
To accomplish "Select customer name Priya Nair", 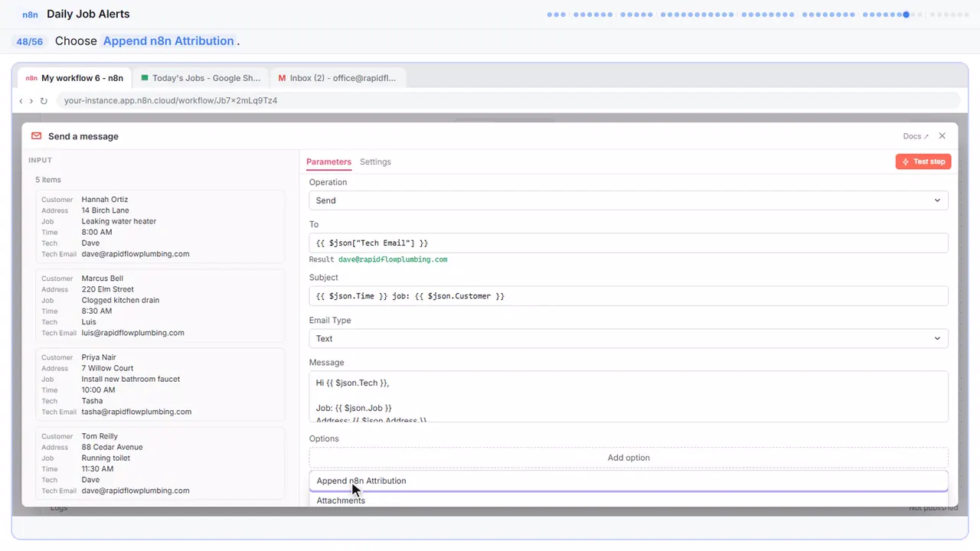I will point(100,357).
